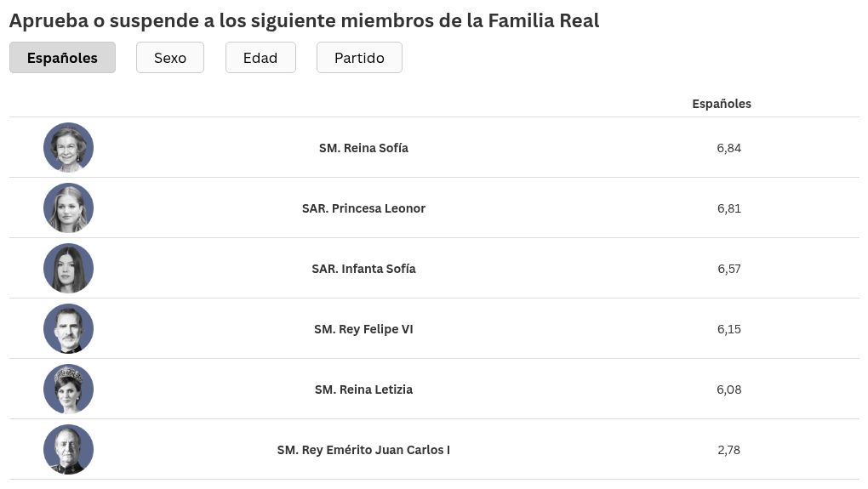Click the portrait in the Reina Letizia row
The image size is (868, 489).
(69, 389)
